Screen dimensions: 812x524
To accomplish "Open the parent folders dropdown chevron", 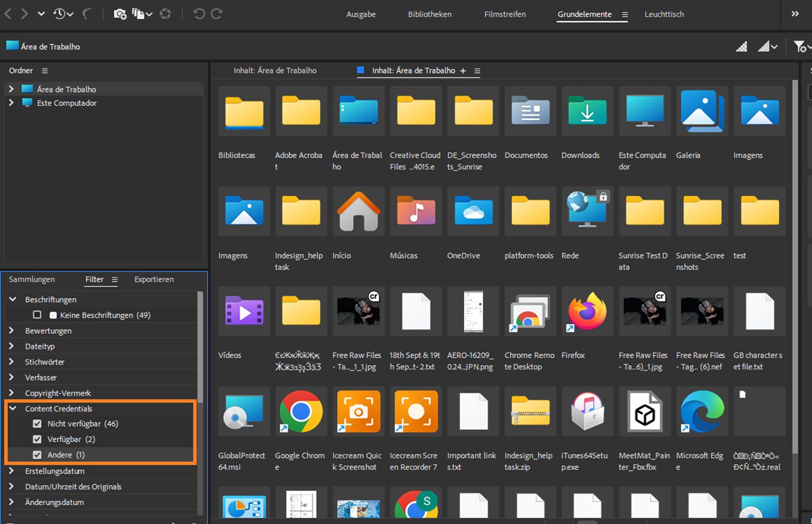I will 41,14.
